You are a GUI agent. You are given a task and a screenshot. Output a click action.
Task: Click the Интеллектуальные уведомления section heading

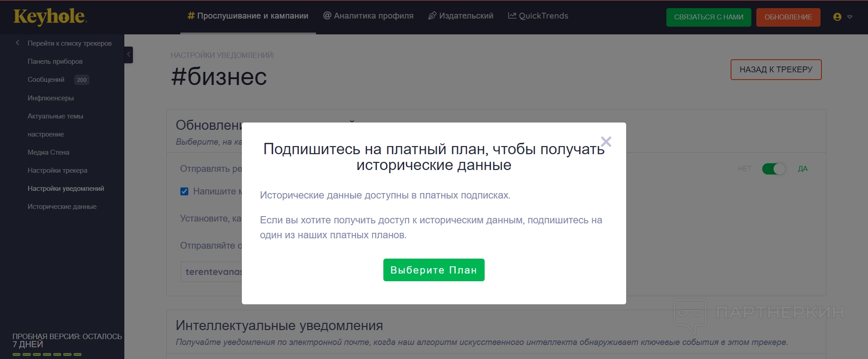click(x=279, y=326)
